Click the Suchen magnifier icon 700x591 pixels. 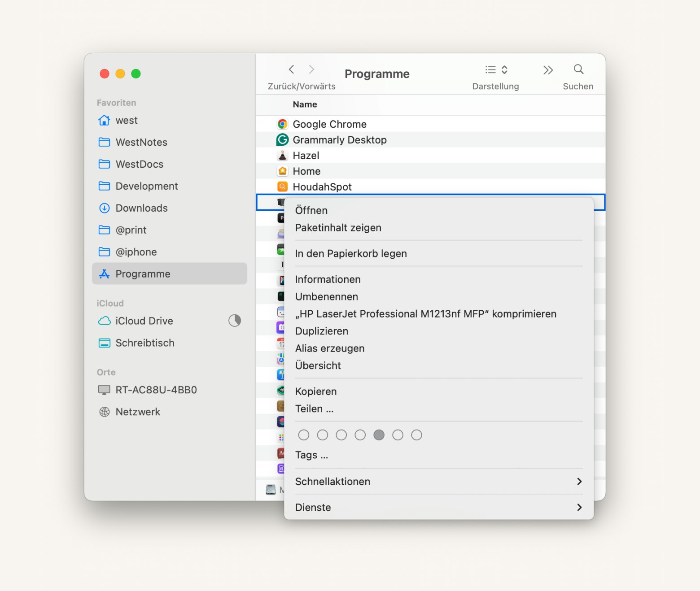[578, 70]
